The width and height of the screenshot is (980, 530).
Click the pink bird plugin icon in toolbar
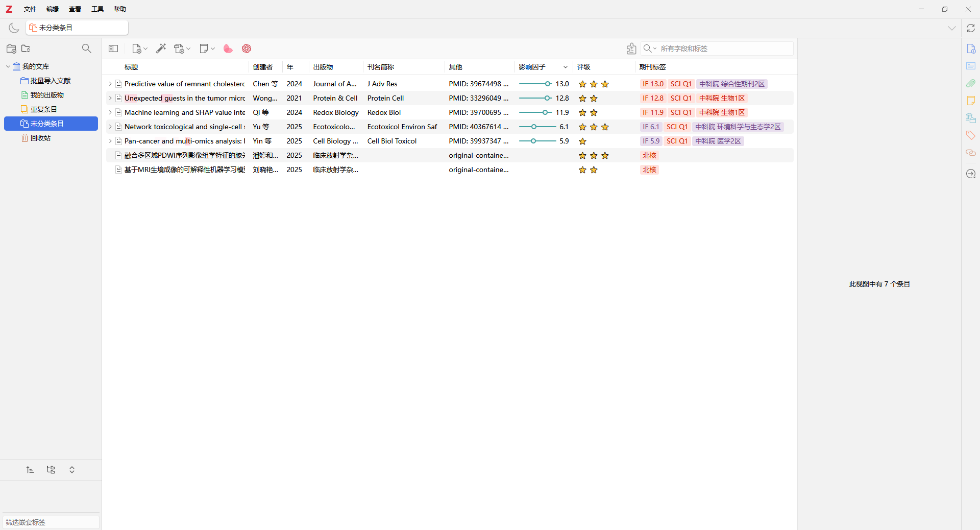[x=228, y=49]
